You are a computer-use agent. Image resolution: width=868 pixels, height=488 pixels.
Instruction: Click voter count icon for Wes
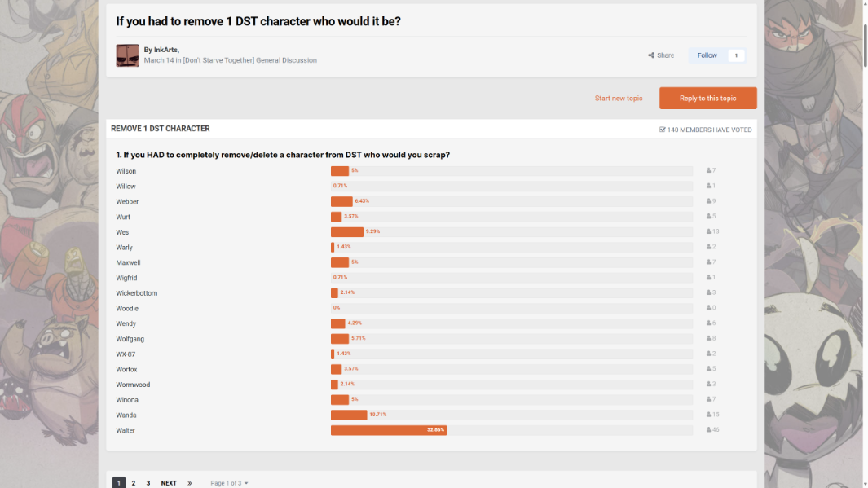708,232
